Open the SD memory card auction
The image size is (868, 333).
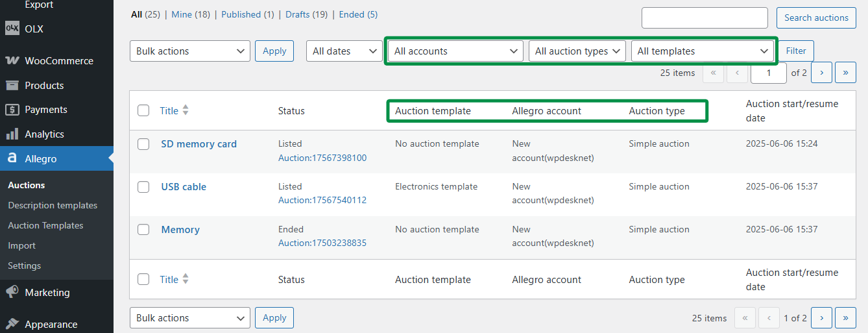point(199,144)
